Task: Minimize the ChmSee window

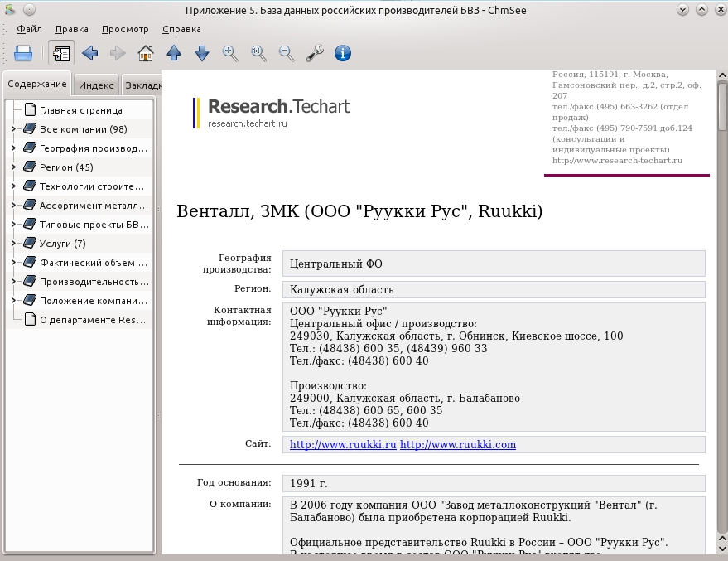Action: [x=682, y=9]
